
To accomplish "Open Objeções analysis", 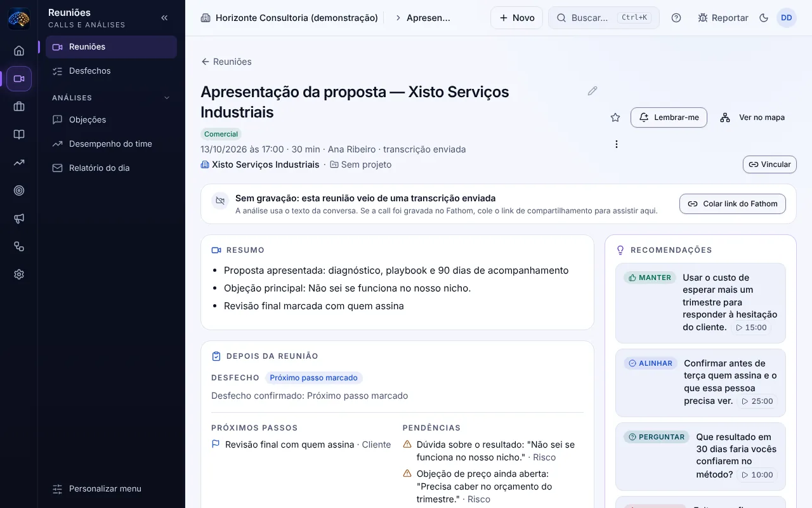I will pyautogui.click(x=111, y=120).
